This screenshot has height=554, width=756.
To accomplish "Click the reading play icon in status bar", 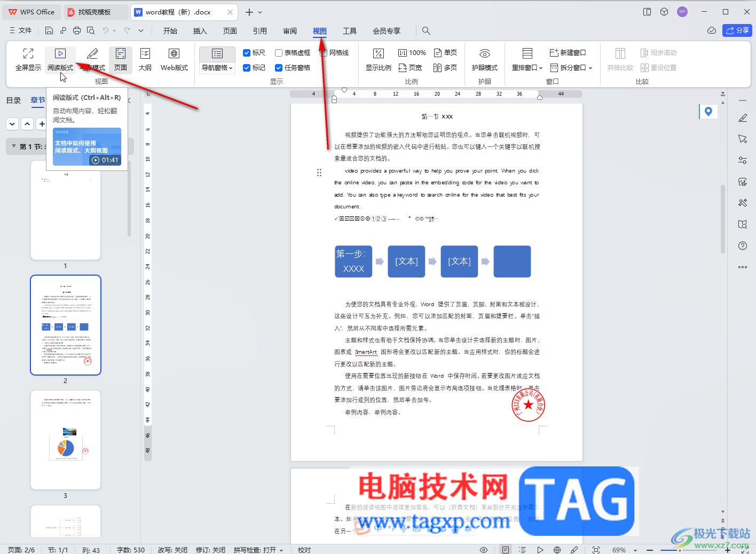I will [x=540, y=550].
